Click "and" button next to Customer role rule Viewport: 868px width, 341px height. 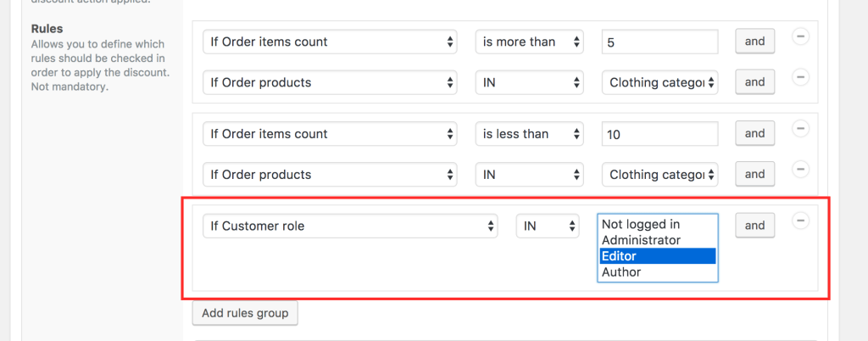[x=754, y=226]
